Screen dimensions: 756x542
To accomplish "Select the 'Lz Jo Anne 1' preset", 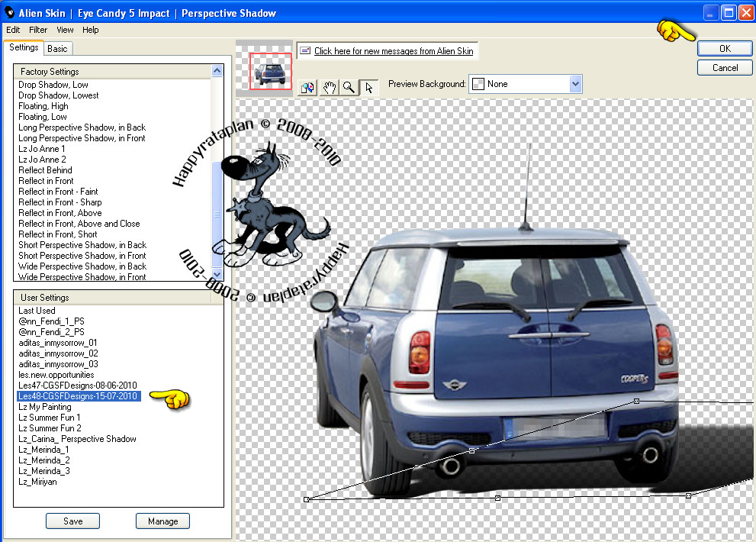I will click(42, 149).
